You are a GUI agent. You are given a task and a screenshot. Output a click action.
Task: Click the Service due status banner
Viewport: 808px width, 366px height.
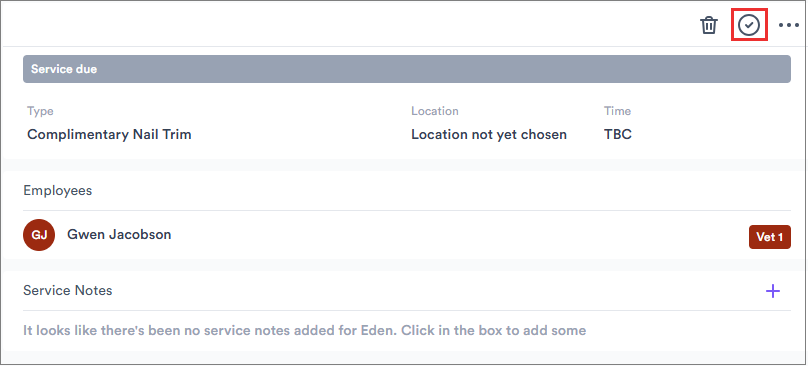click(x=407, y=69)
